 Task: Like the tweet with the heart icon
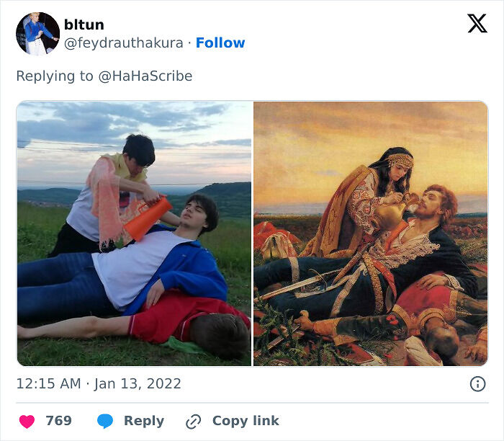27,422
